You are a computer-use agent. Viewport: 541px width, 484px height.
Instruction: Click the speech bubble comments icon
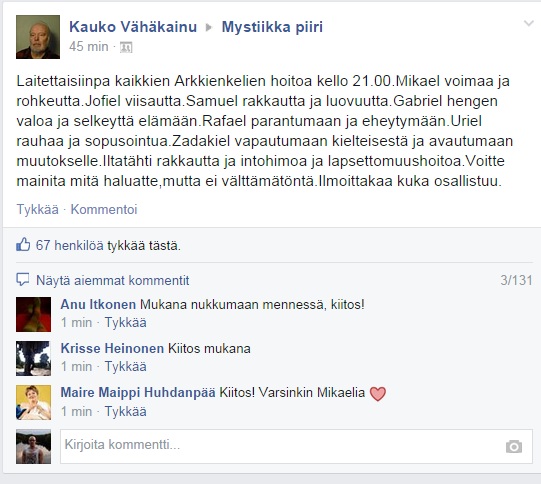pyautogui.click(x=23, y=279)
